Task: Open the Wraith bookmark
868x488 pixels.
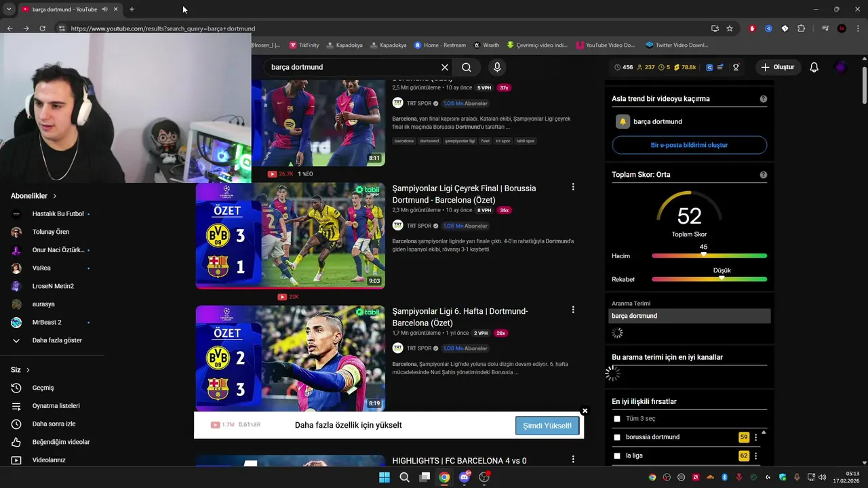Action: click(486, 45)
